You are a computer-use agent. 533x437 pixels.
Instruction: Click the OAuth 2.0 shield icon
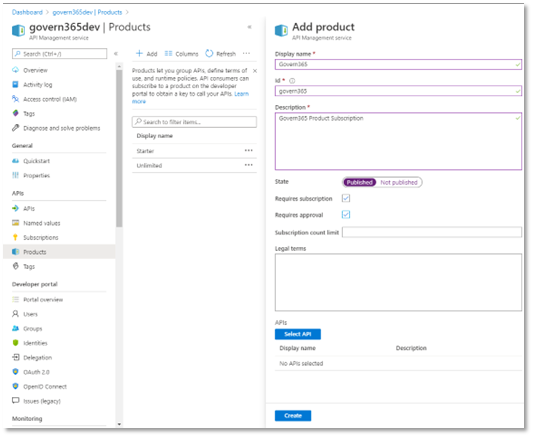coord(15,372)
